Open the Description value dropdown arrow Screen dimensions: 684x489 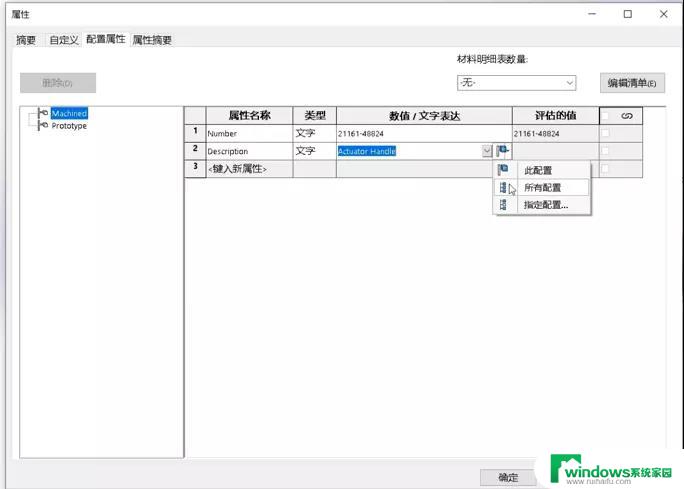click(487, 151)
